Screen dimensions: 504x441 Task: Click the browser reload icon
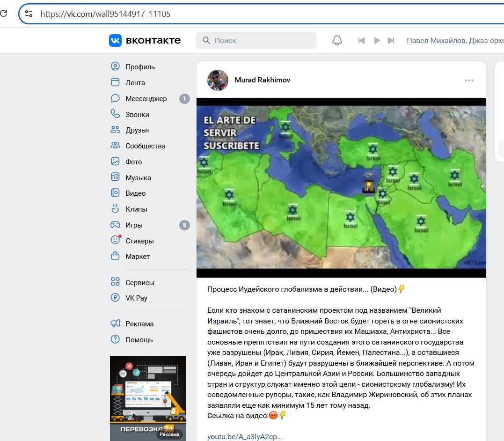pos(4,14)
